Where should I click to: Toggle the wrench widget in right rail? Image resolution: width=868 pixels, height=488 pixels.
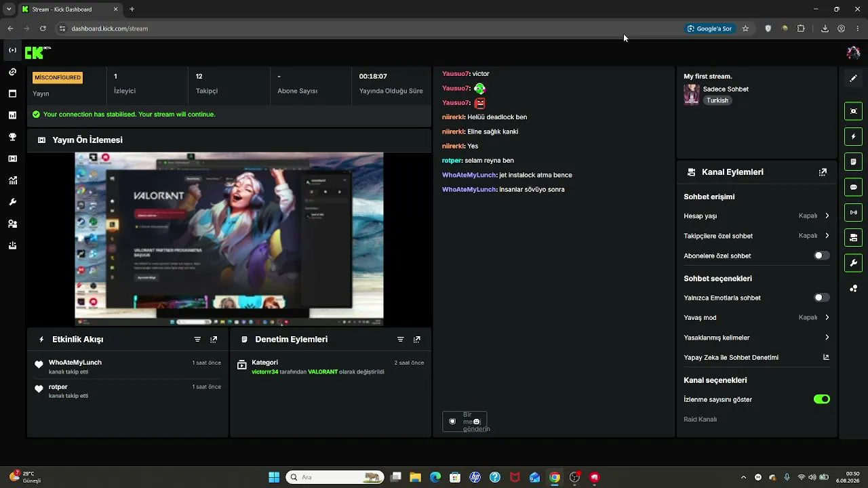(x=853, y=263)
